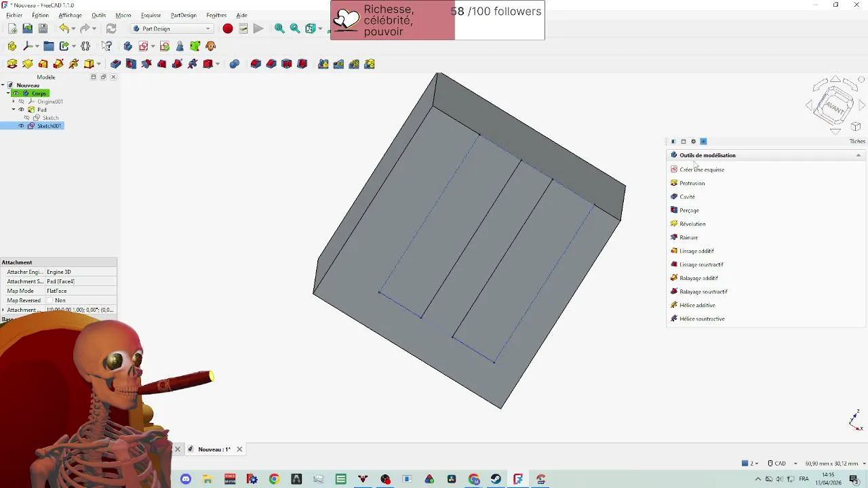Image resolution: width=868 pixels, height=488 pixels.
Task: Open the curly braces VarSet icon
Action: [85, 46]
